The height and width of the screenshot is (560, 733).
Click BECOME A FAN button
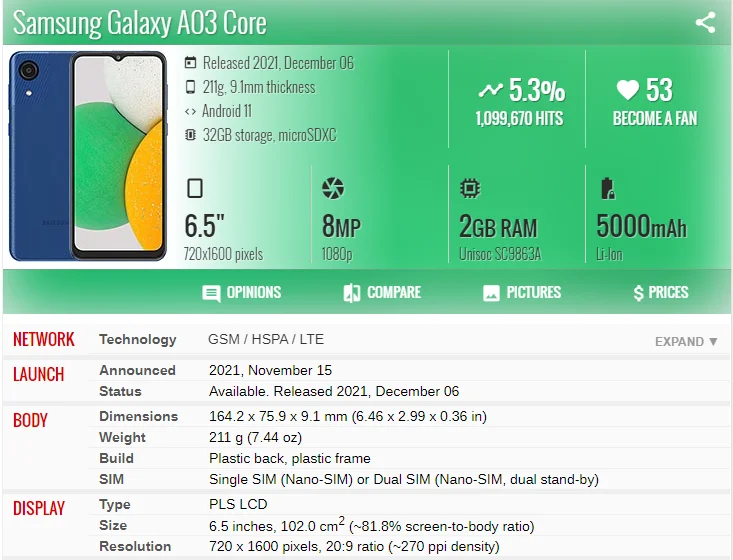[x=655, y=118]
